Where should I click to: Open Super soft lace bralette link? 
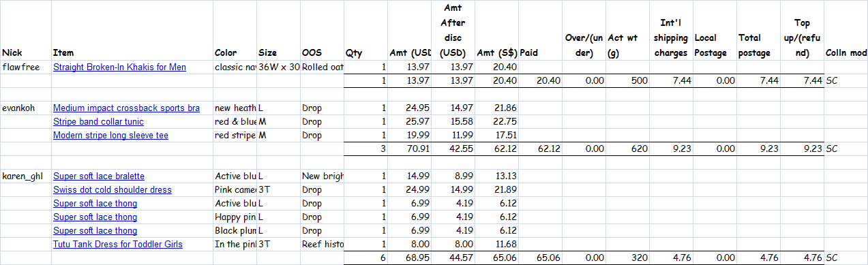click(99, 176)
